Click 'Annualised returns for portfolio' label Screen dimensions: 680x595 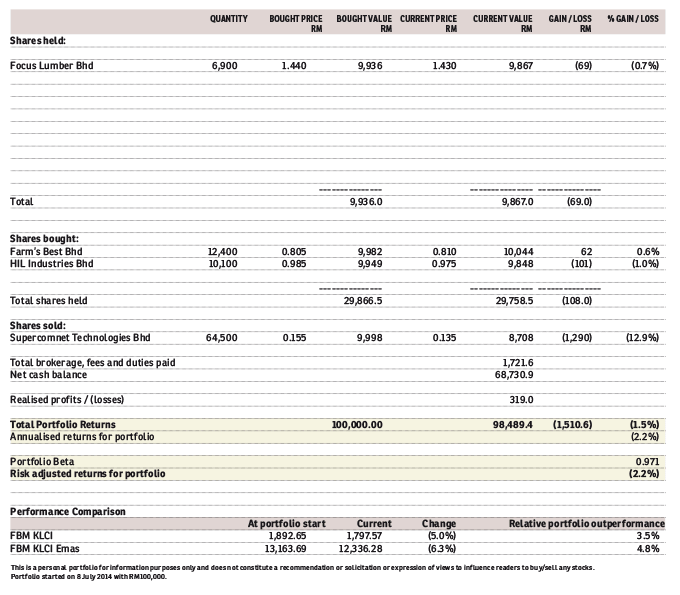82,437
